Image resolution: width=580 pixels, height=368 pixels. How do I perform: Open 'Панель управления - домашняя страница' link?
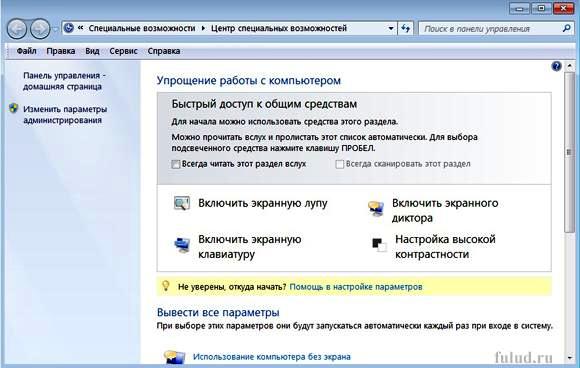pos(64,81)
